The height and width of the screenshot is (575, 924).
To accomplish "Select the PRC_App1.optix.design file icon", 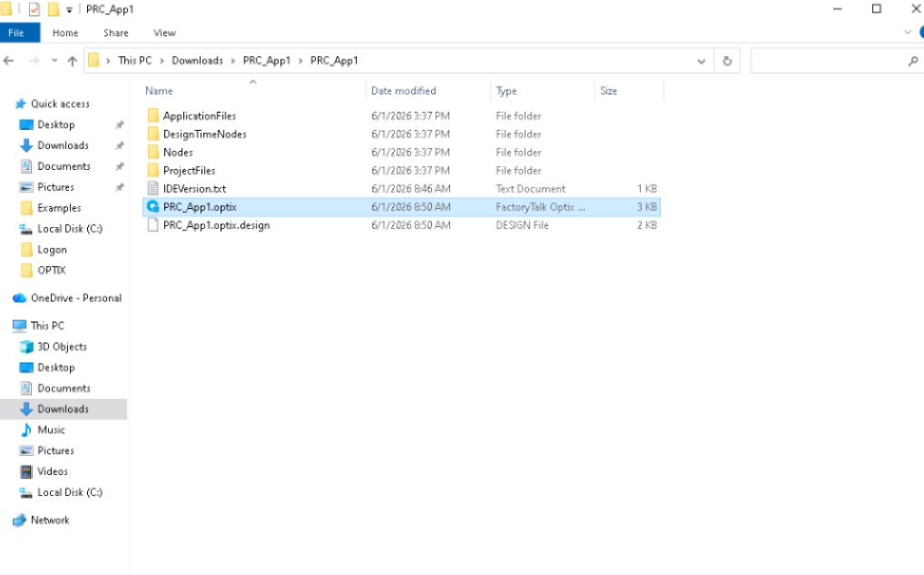I will [153, 225].
